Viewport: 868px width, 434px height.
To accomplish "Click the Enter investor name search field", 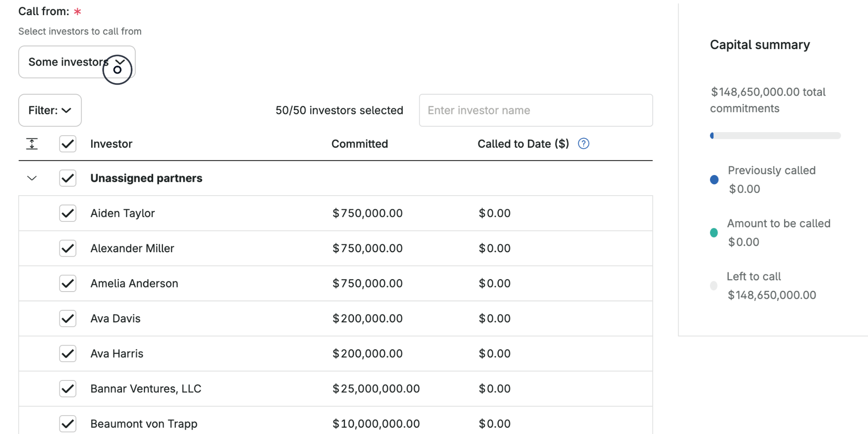I will 535,110.
